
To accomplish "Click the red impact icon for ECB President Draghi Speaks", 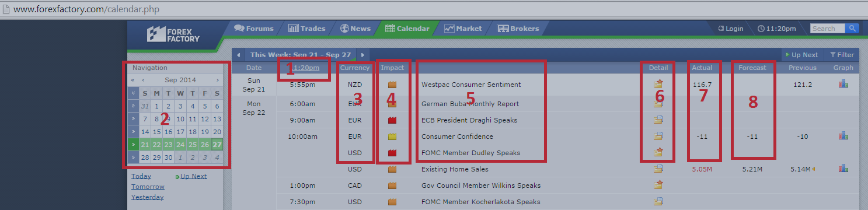I will tap(392, 120).
